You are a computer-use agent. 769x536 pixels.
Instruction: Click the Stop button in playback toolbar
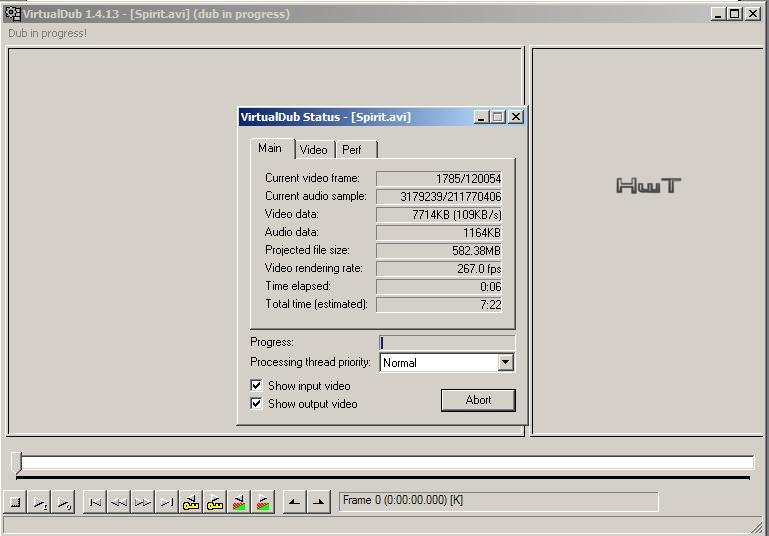15,502
